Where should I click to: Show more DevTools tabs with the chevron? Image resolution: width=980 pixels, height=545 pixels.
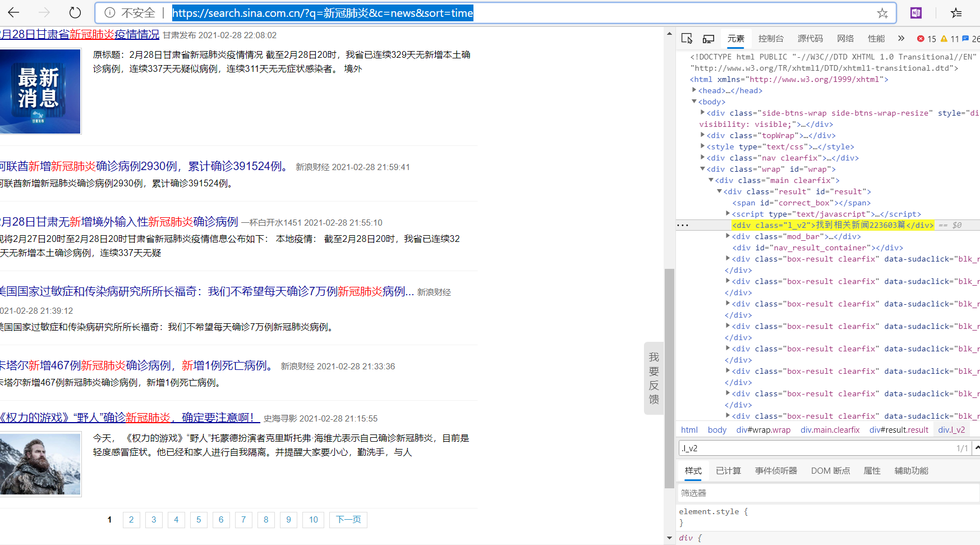[x=901, y=38]
